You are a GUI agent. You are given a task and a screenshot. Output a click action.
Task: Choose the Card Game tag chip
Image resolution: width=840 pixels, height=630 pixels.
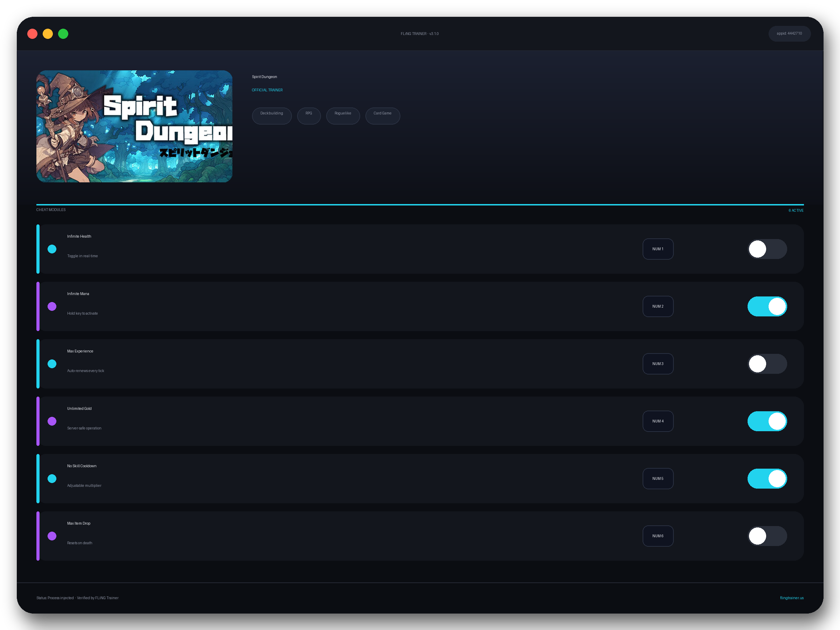pos(383,115)
